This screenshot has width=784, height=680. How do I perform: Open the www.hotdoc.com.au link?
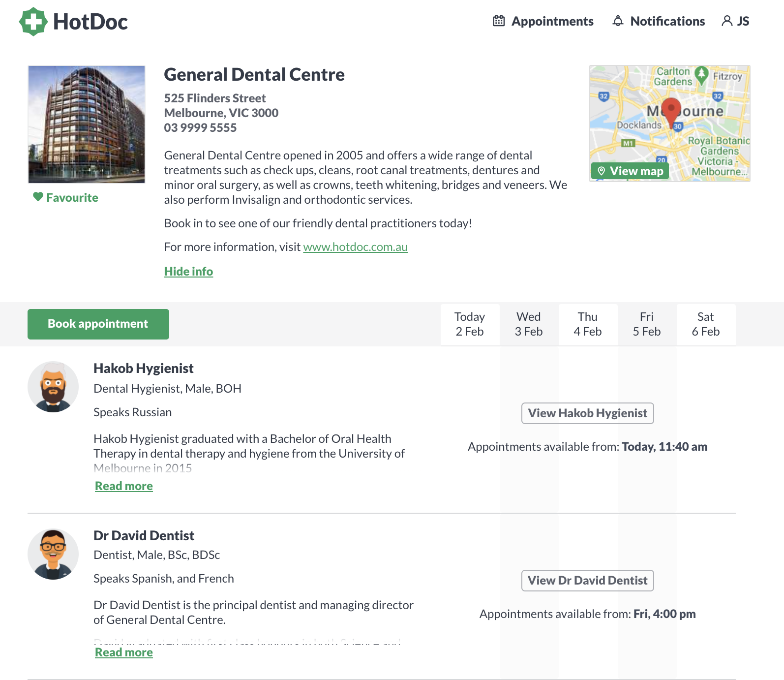(x=355, y=247)
